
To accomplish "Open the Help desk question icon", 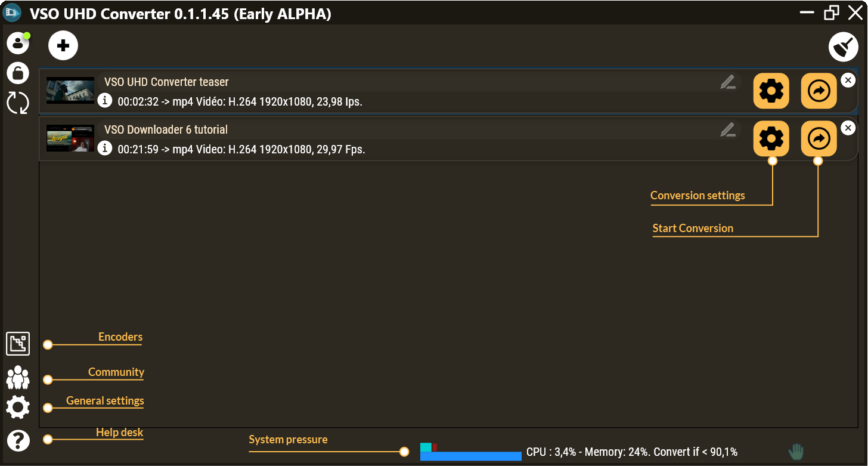I will click(x=18, y=440).
